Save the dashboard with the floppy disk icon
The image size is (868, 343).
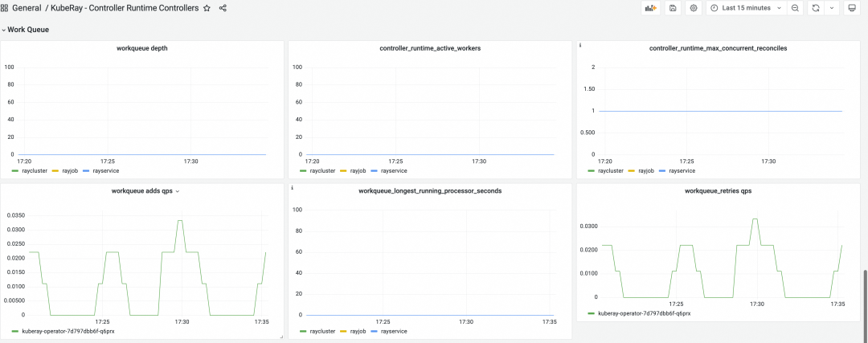(x=673, y=8)
